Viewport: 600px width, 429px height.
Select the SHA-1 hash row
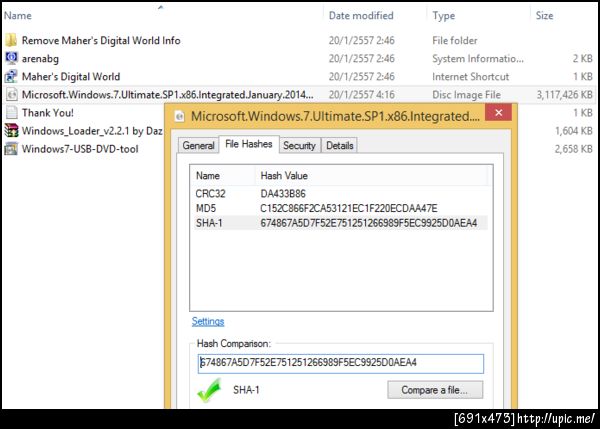pos(341,223)
